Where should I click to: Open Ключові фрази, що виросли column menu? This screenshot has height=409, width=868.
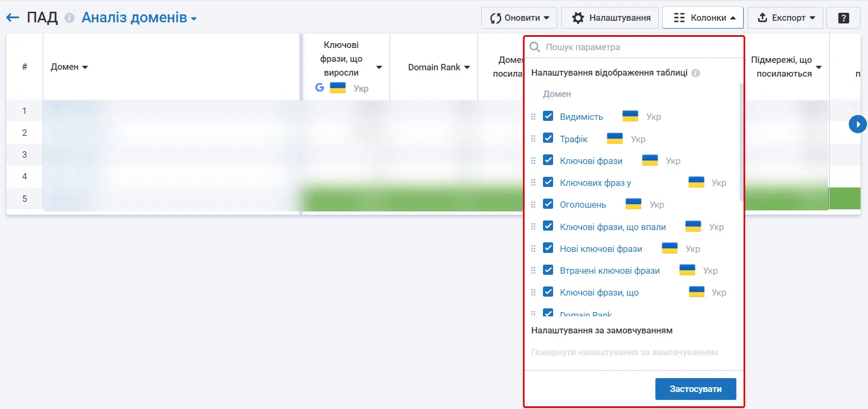pyautogui.click(x=379, y=67)
